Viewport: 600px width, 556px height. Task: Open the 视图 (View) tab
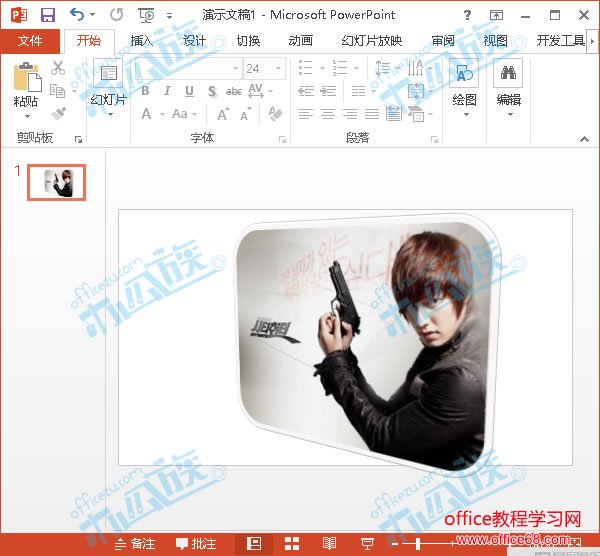pyautogui.click(x=496, y=40)
